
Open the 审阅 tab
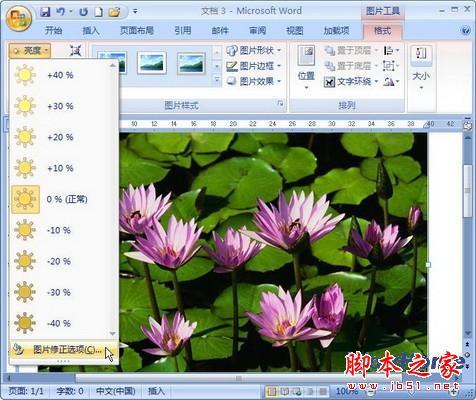coord(257,31)
